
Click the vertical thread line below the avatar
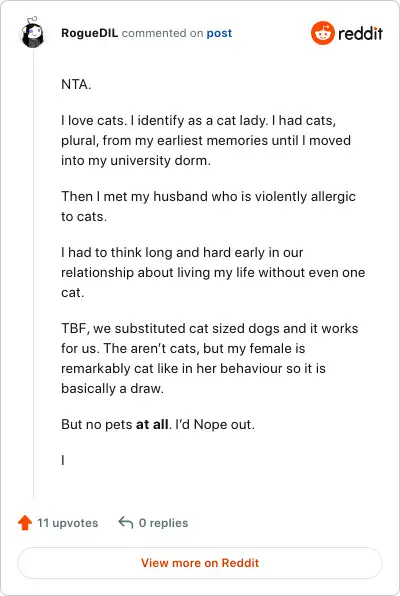(x=33, y=274)
